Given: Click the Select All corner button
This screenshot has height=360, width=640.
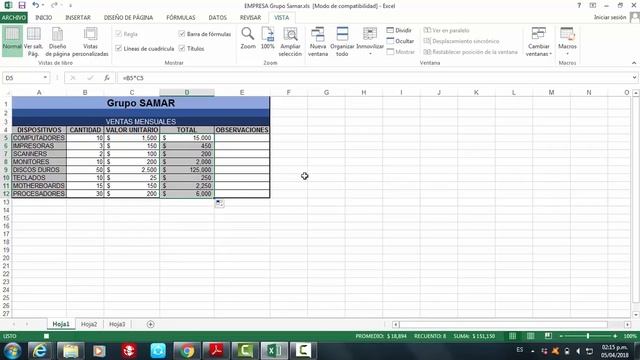Looking at the screenshot, I should point(6,93).
